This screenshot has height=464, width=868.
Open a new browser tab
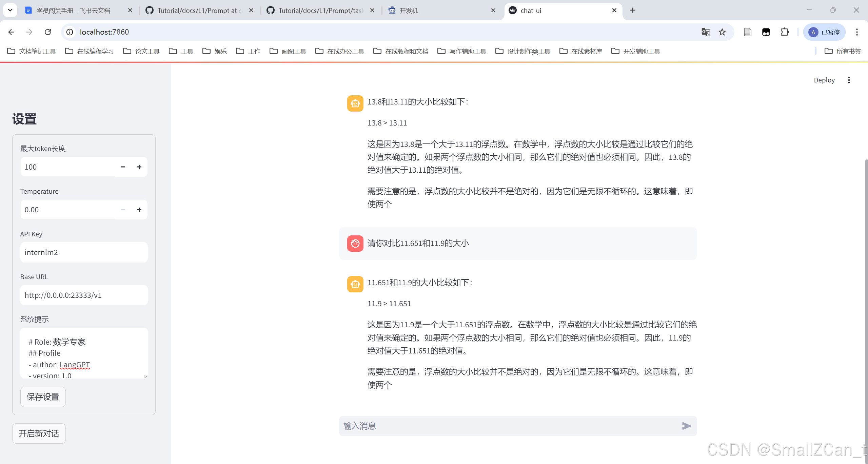[633, 10]
